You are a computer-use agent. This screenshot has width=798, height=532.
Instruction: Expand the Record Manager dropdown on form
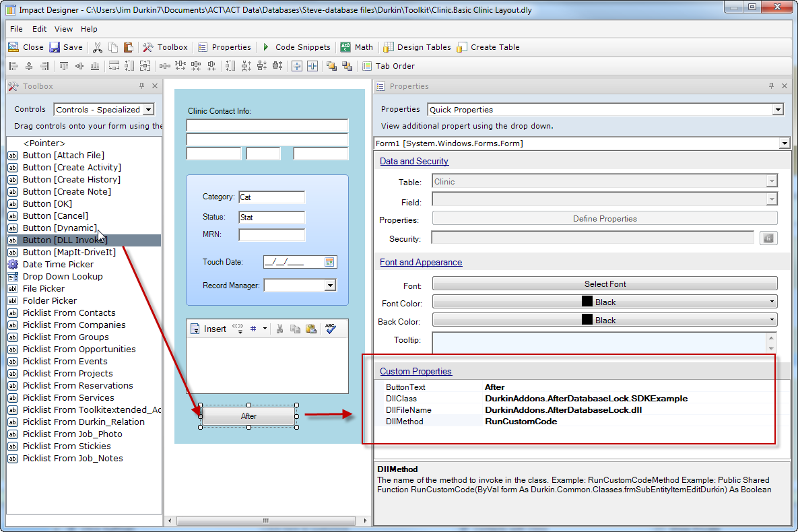tap(330, 286)
